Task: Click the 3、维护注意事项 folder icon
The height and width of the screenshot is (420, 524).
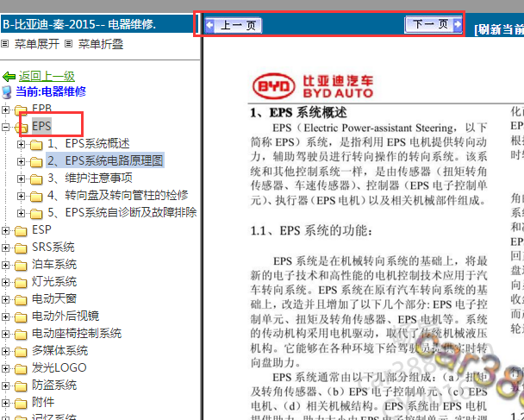Action: click(x=36, y=179)
